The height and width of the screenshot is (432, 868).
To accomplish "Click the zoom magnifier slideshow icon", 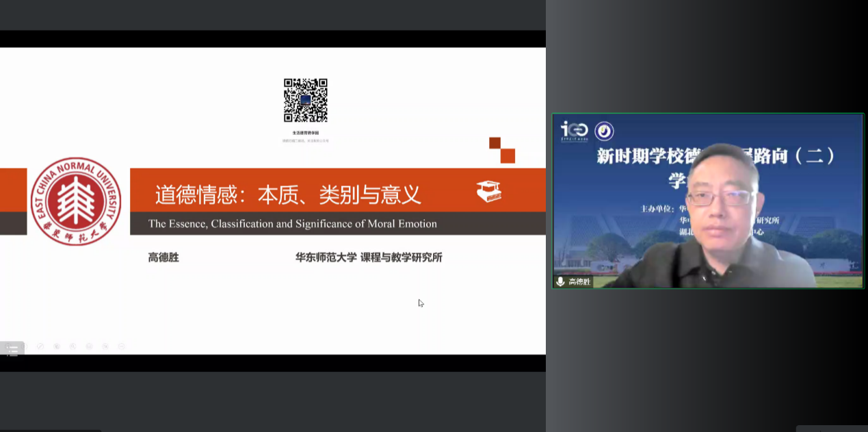I will click(x=73, y=346).
